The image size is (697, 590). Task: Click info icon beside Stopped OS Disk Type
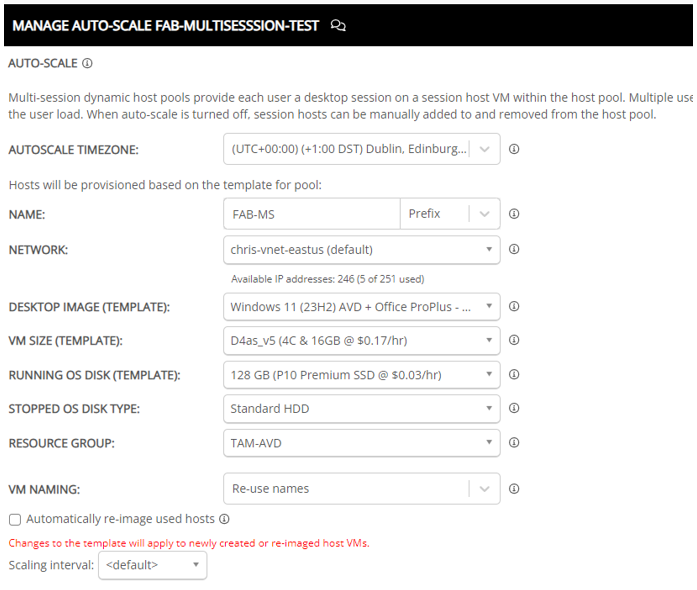point(514,408)
